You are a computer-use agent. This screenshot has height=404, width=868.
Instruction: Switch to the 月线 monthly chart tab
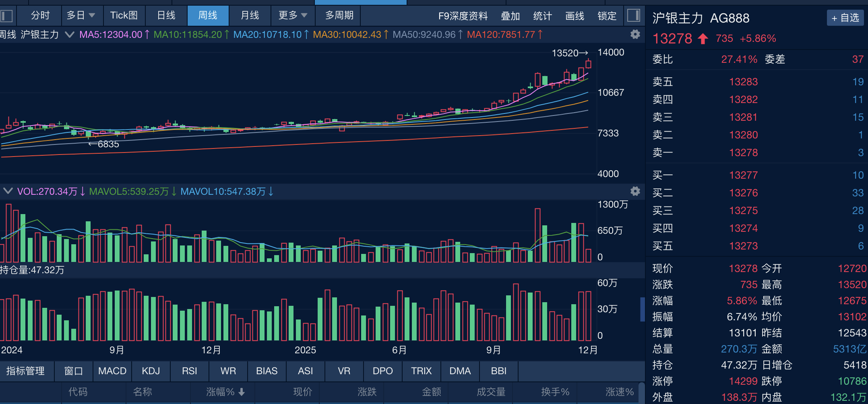[250, 16]
